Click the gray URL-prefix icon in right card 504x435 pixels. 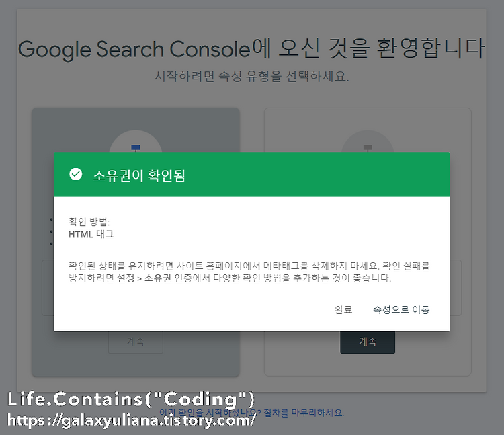click(368, 147)
